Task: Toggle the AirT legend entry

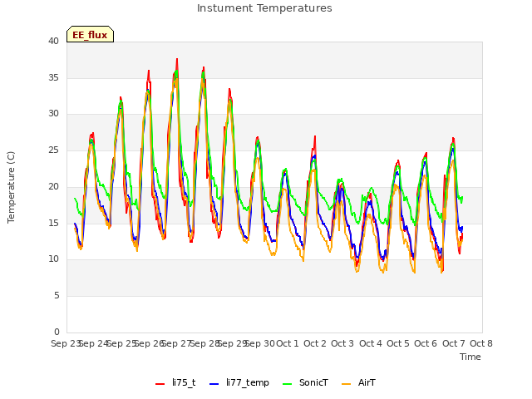Action: (358, 382)
